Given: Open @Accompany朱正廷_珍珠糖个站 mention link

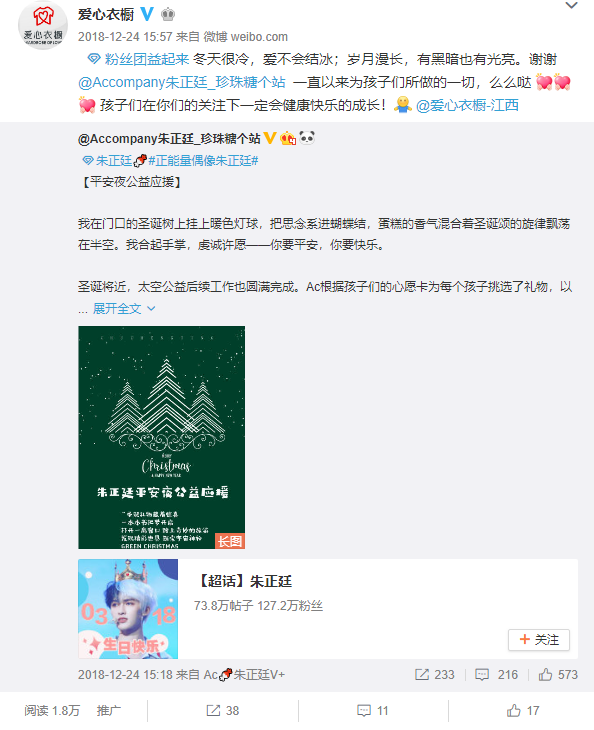Looking at the screenshot, I should (182, 82).
